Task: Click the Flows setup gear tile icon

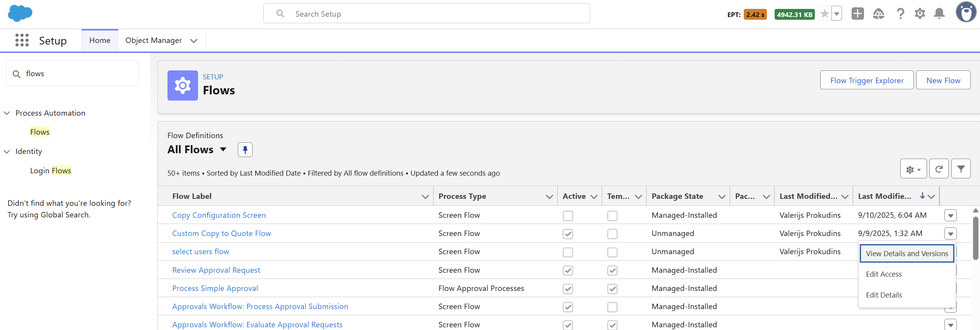Action: pyautogui.click(x=183, y=85)
